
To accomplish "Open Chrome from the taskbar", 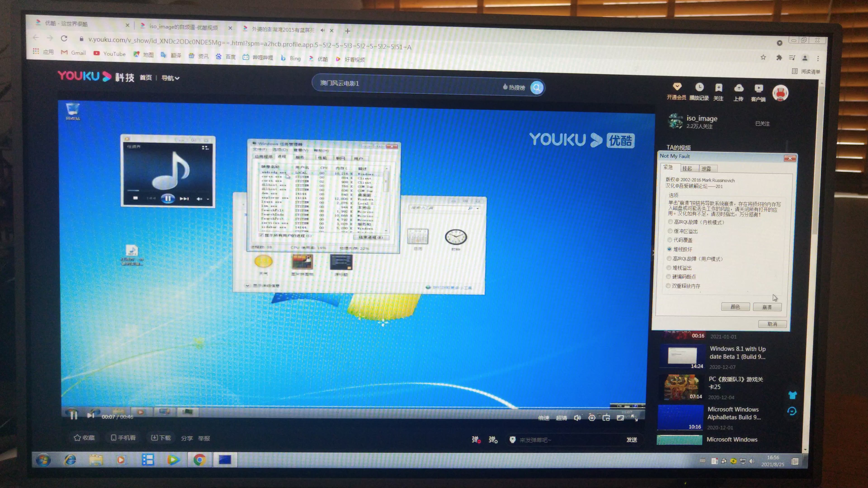I will click(x=199, y=460).
